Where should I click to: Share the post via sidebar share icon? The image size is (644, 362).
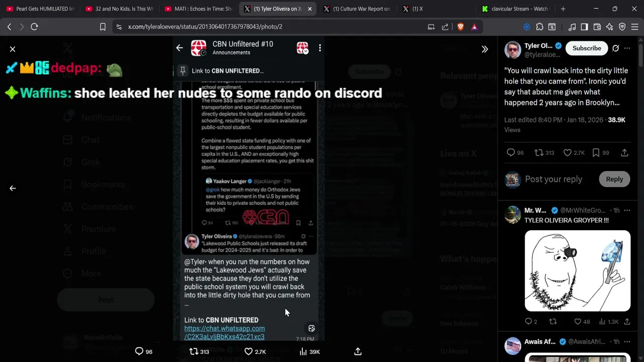coord(624,152)
